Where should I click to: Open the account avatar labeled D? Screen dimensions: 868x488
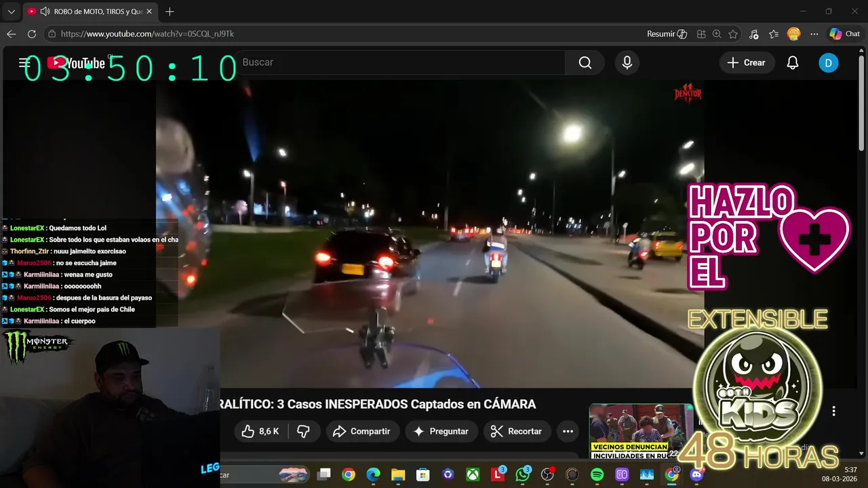click(x=828, y=63)
